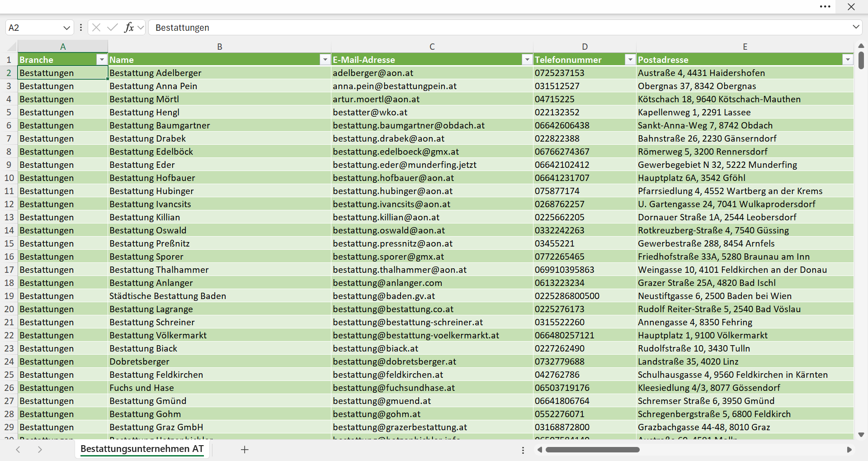Select cell Fuchs und Hase
The width and height of the screenshot is (868, 461).
click(219, 388)
